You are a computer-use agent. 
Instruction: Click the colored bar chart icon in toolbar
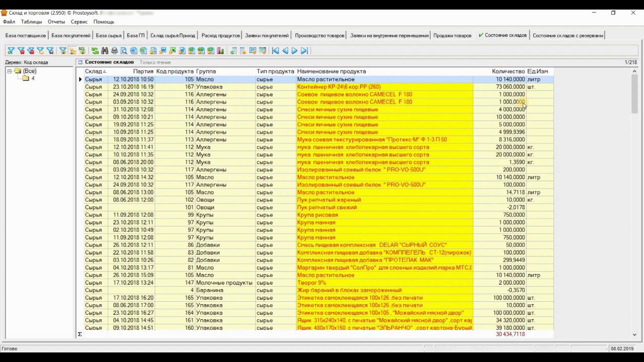221,51
